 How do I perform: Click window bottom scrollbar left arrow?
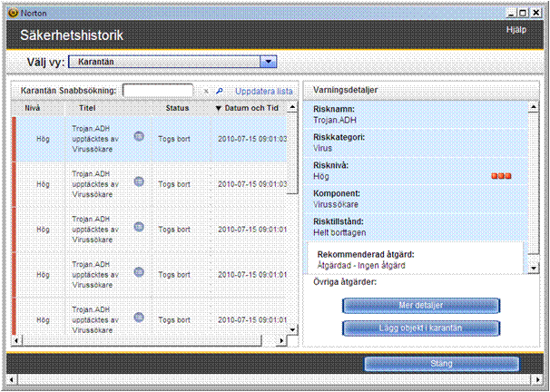tap(12, 379)
